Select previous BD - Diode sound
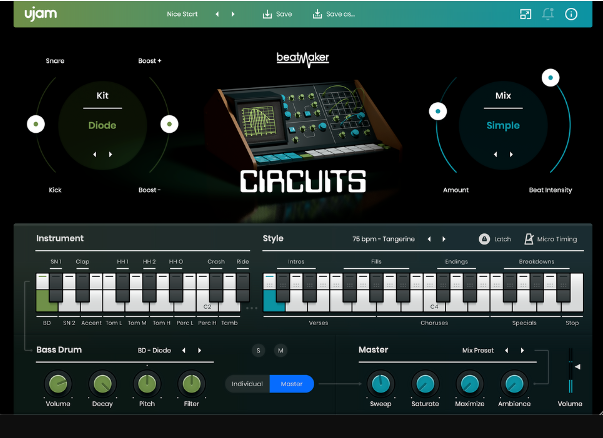Screen dimensions: 603x438 [x=184, y=350]
